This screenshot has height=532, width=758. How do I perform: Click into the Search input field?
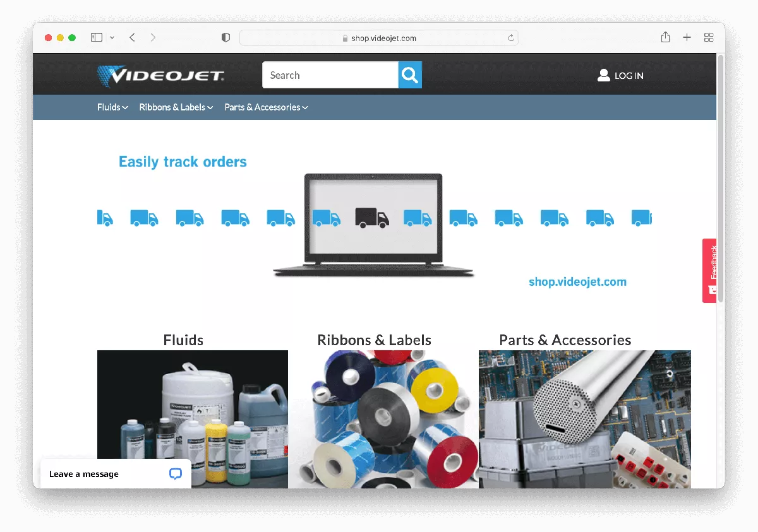pyautogui.click(x=330, y=75)
